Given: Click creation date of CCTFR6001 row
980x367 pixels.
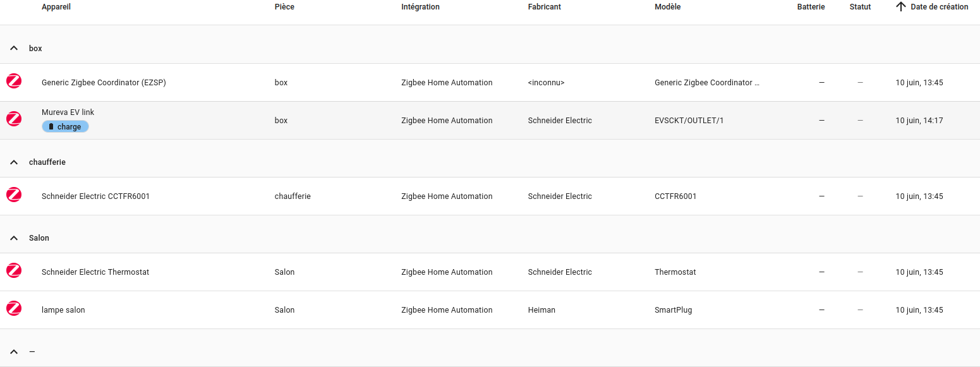Looking at the screenshot, I should [919, 196].
